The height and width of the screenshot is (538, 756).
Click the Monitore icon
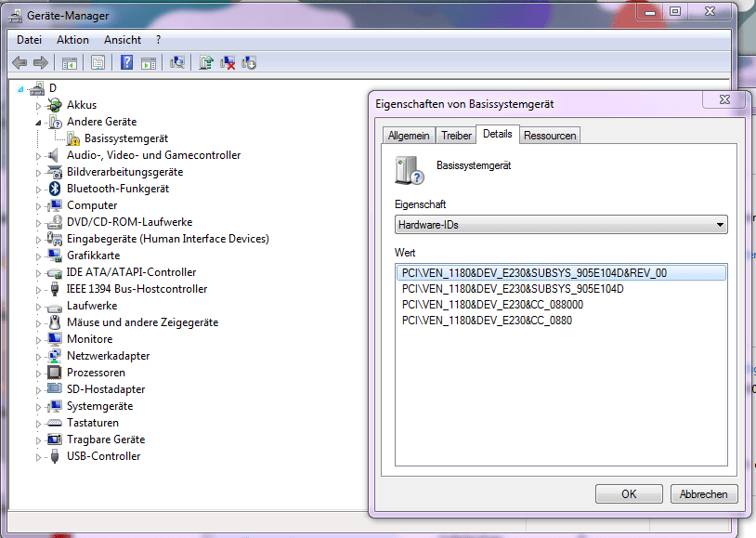coord(55,339)
